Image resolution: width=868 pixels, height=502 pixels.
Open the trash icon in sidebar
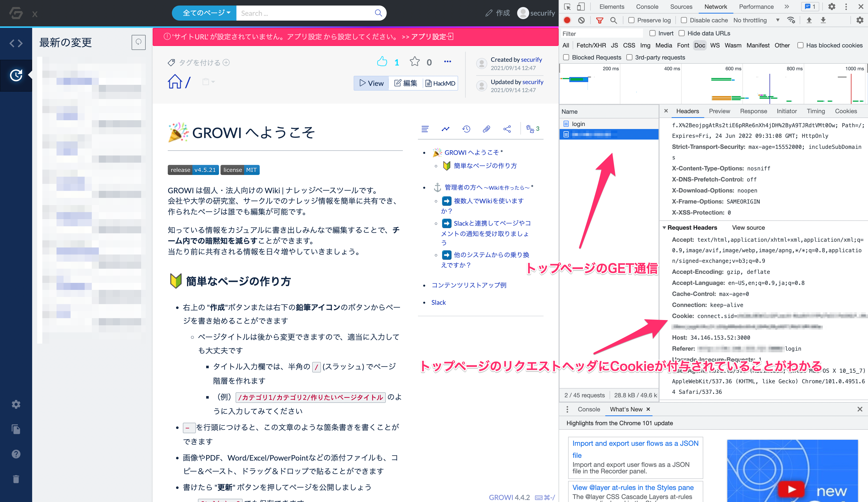click(16, 479)
